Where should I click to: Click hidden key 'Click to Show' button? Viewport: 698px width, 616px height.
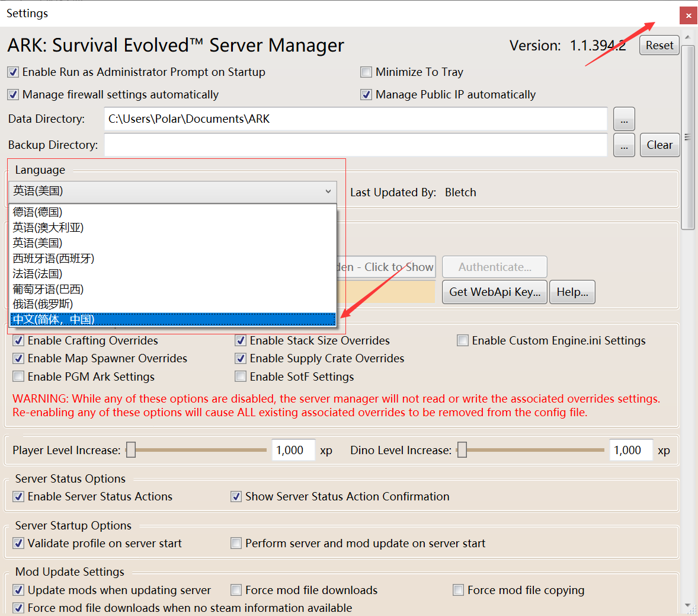pos(386,267)
